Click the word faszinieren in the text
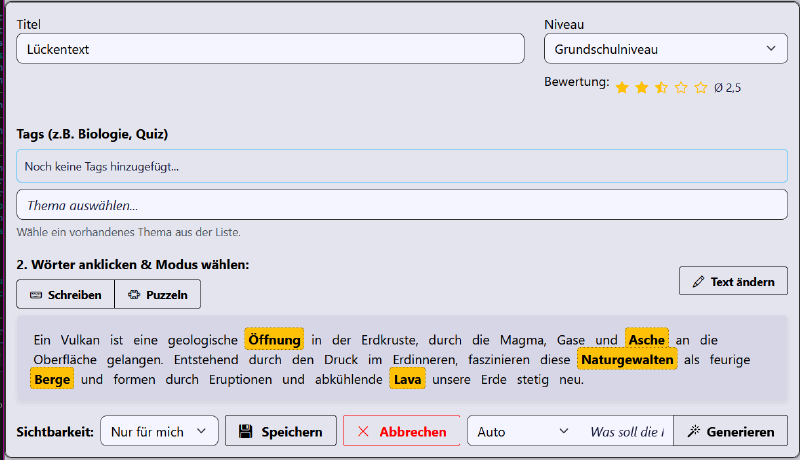This screenshot has height=460, width=800. tap(498, 360)
